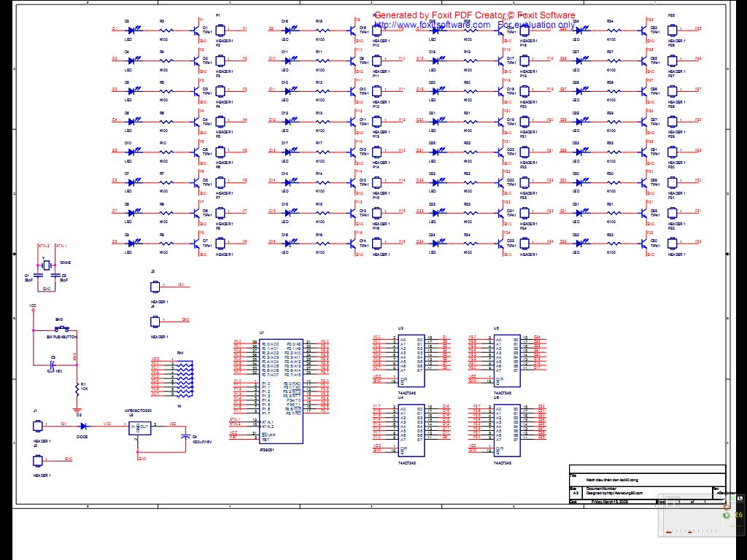The height and width of the screenshot is (560, 747).
Task: Click the XTAL1 pin label on U1
Action: 267,422
